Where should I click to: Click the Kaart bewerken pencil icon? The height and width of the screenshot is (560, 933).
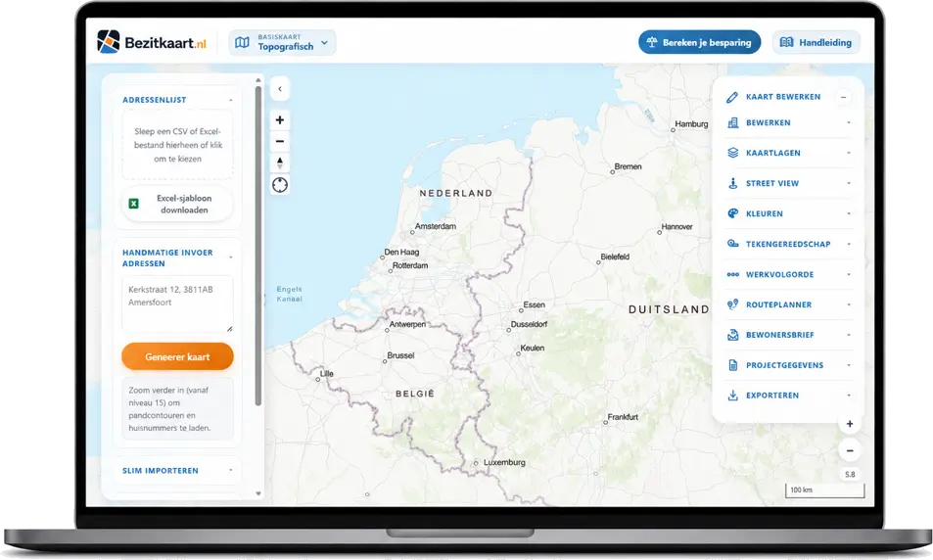click(732, 97)
